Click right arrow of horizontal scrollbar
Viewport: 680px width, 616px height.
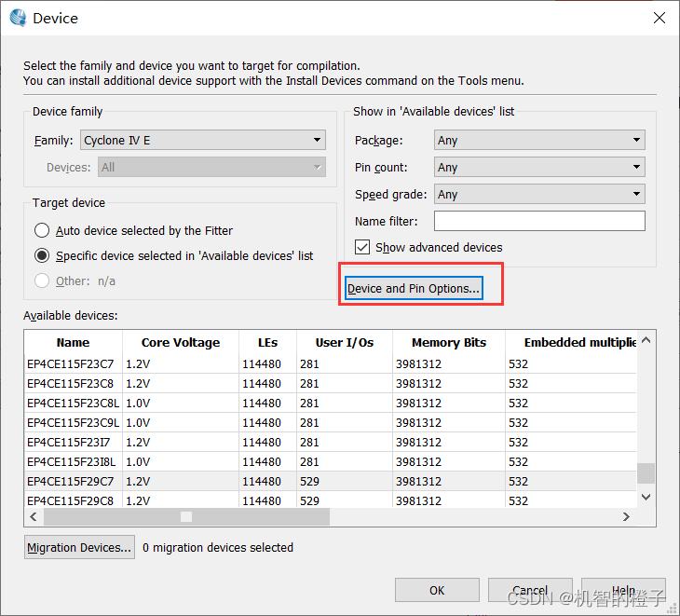(x=626, y=516)
